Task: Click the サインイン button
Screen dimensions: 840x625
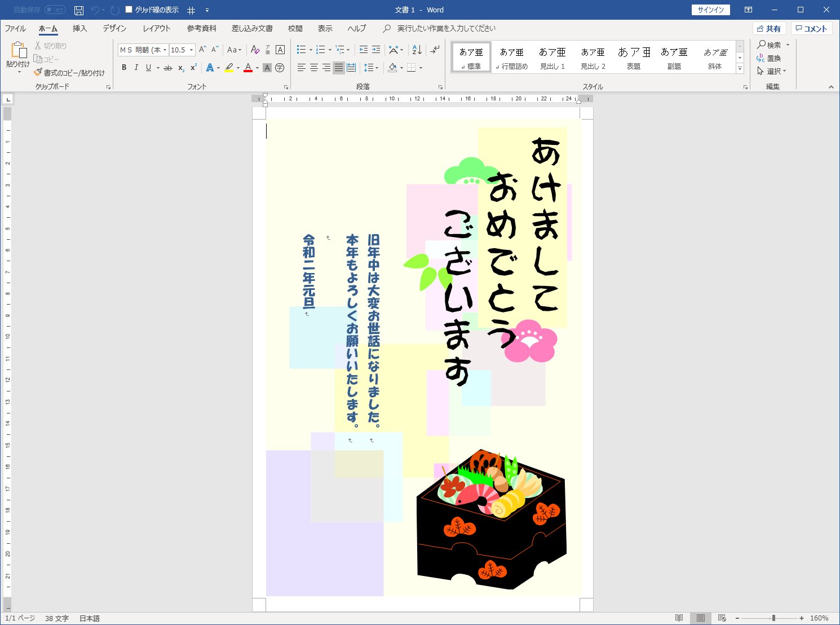Action: [710, 10]
